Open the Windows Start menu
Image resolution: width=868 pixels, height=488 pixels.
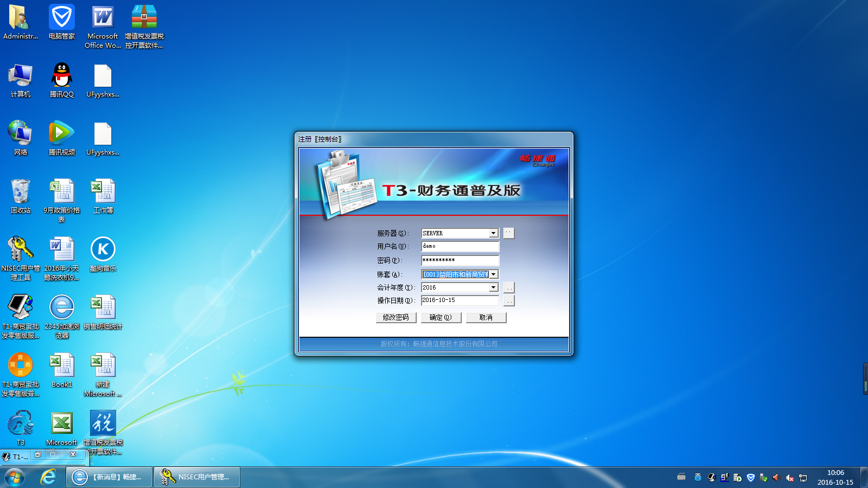click(x=15, y=477)
